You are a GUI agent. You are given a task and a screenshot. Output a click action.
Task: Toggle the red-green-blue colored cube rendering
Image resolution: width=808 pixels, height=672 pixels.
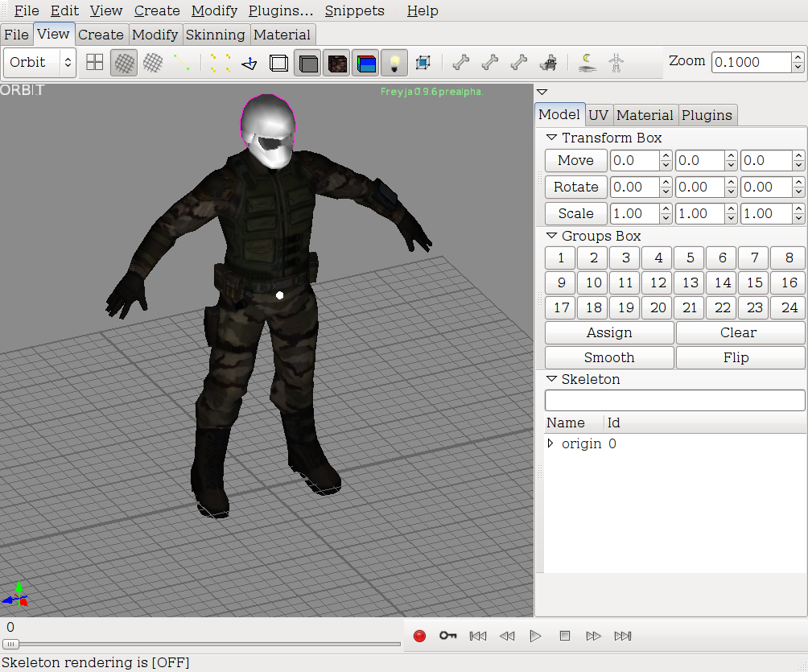coord(366,63)
